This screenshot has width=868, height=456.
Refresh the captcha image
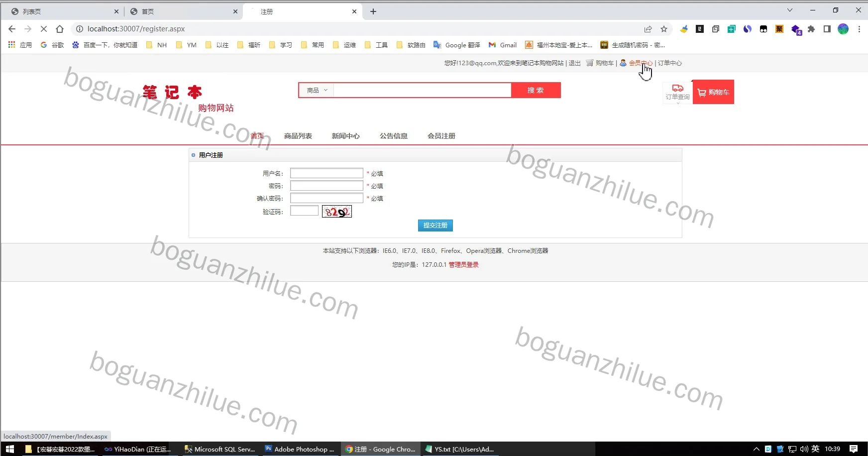337,212
